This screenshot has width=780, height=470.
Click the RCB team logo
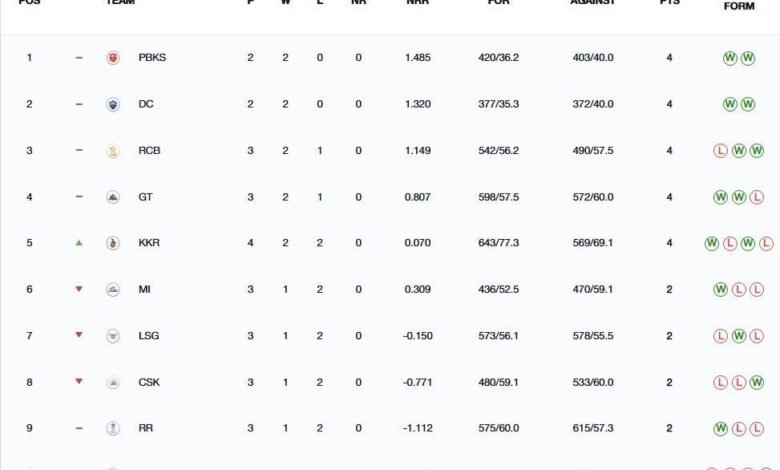coord(113,151)
